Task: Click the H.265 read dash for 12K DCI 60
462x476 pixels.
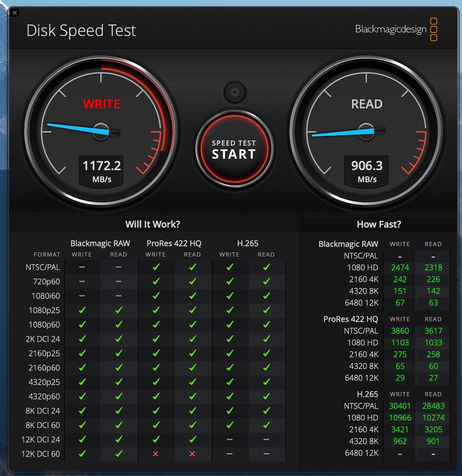Action: coord(266,454)
